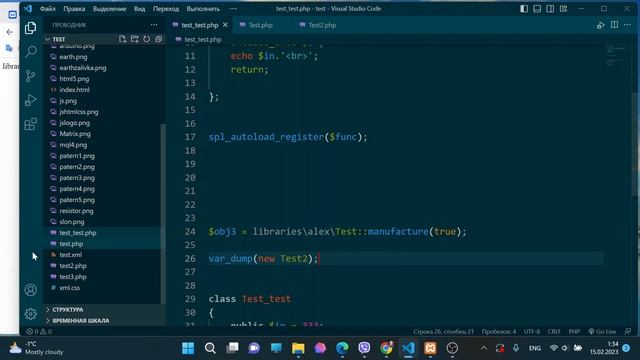Open Explorer panel more actions menu
This screenshot has height=360, width=640.
click(154, 25)
